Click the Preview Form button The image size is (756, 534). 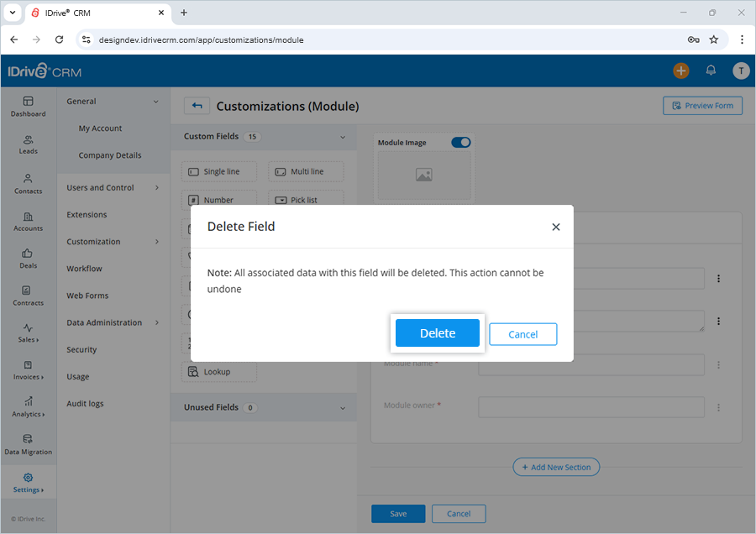[702, 105]
